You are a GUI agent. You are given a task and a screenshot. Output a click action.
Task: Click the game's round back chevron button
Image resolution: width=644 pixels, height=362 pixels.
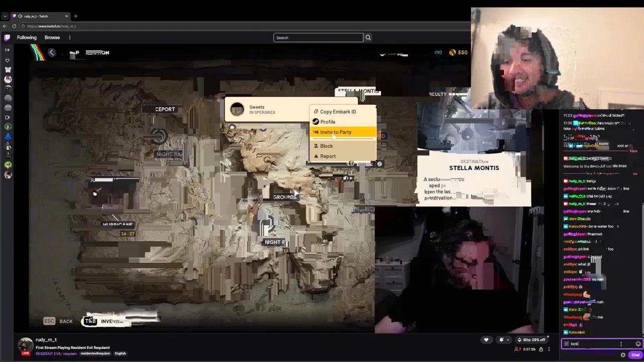coord(51,53)
